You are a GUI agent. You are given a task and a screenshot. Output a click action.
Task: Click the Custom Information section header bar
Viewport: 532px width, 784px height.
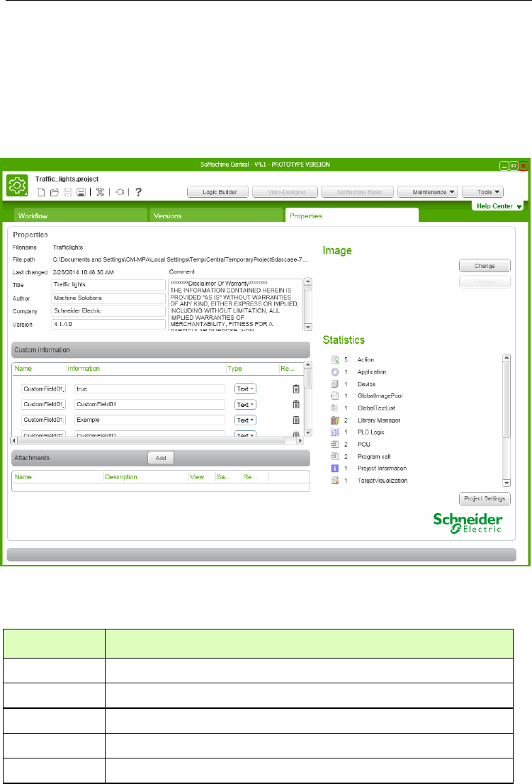coord(161,350)
